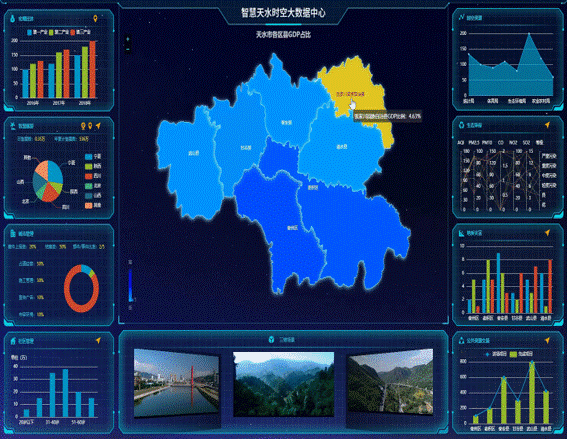Viewport: 567px width, 439px height.
Task: Toggle the green bar legend in the lower-right bar-and-line chart
Action: coord(521,354)
